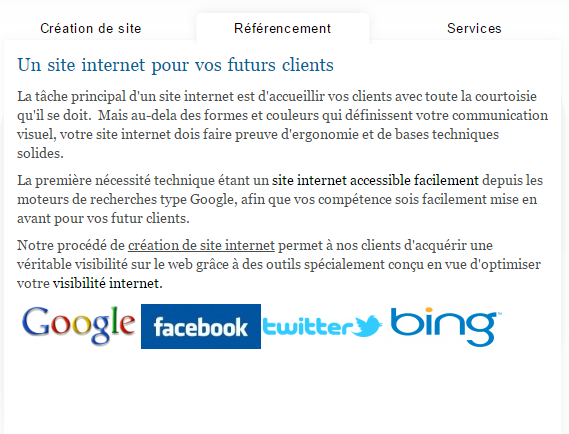
Task: Click the orange dot on bing logo
Action: click(429, 310)
